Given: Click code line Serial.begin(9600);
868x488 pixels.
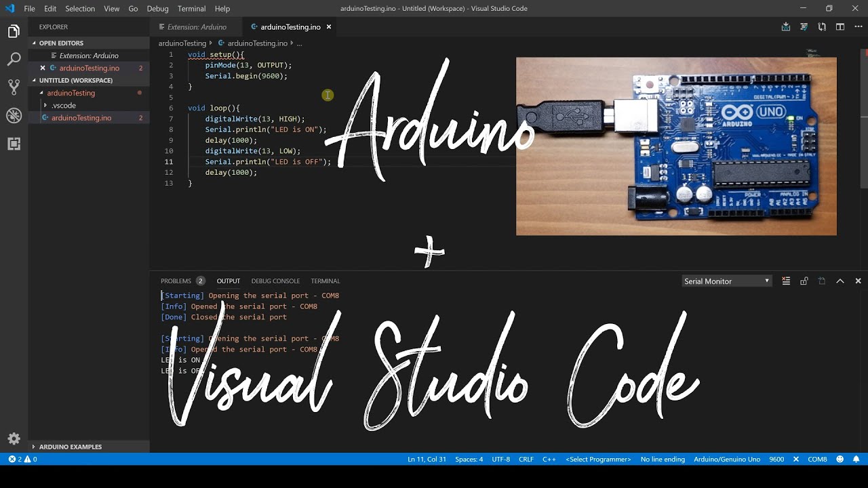Looking at the screenshot, I should pyautogui.click(x=246, y=76).
